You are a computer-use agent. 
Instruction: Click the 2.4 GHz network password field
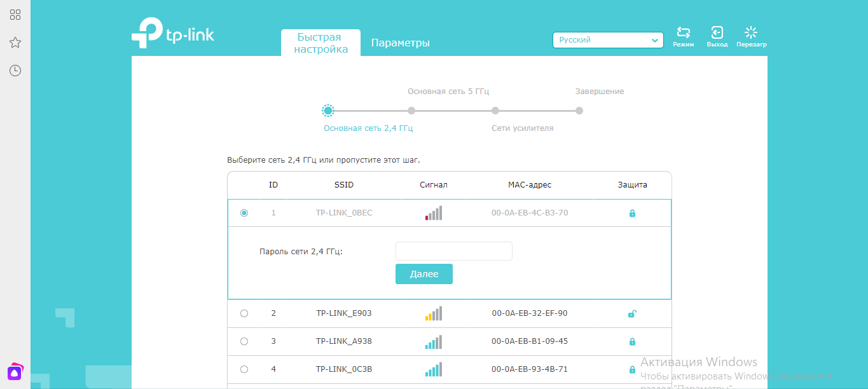pyautogui.click(x=453, y=251)
